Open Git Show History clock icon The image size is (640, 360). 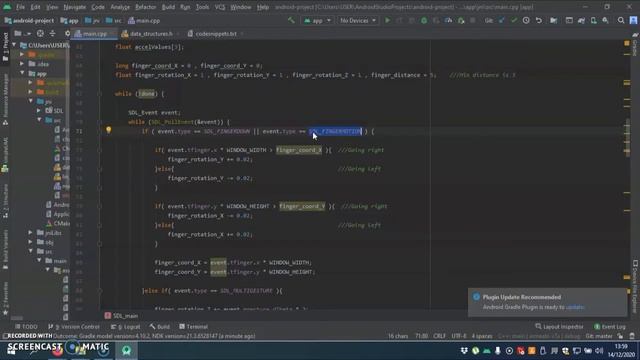coord(526,20)
